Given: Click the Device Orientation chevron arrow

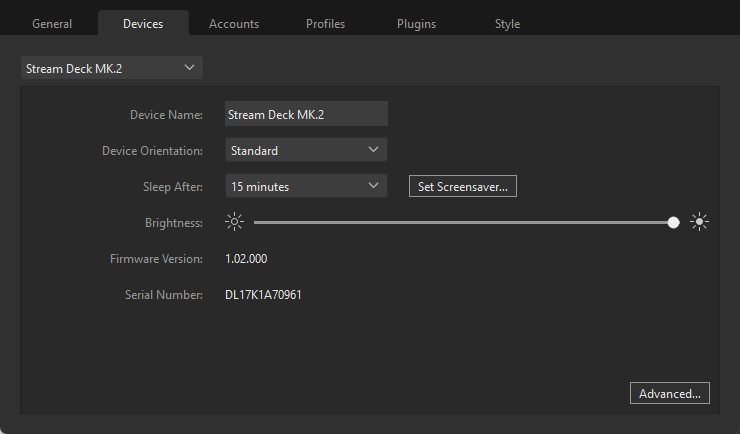Looking at the screenshot, I should 373,150.
